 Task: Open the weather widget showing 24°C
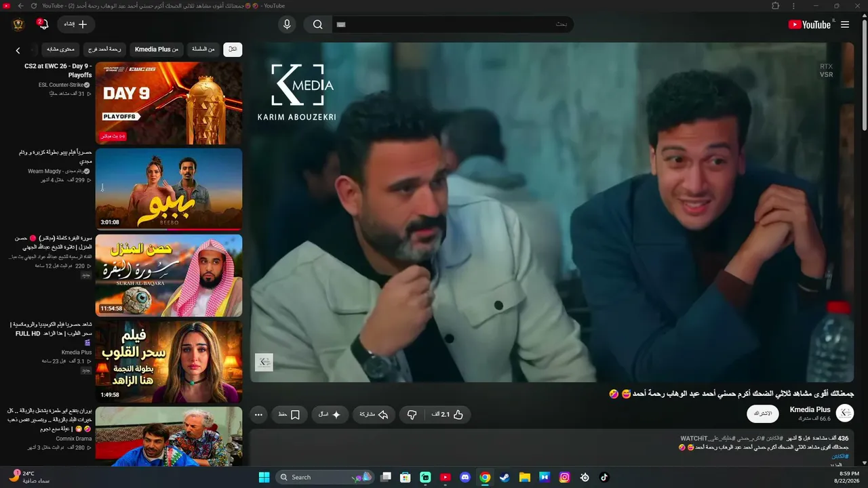(x=28, y=477)
